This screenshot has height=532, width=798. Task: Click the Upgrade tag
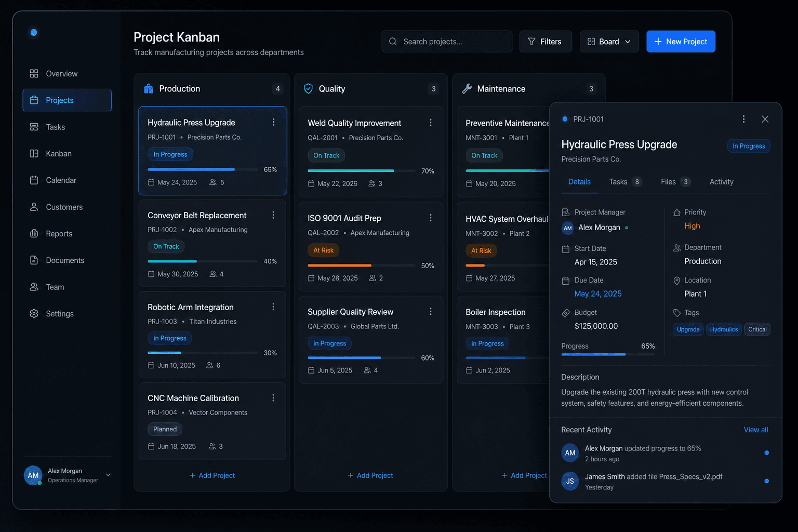click(688, 329)
